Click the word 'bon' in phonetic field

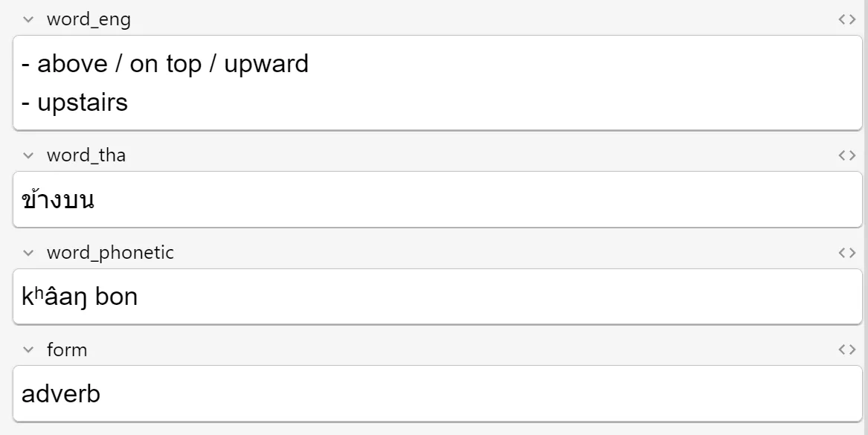pyautogui.click(x=117, y=297)
